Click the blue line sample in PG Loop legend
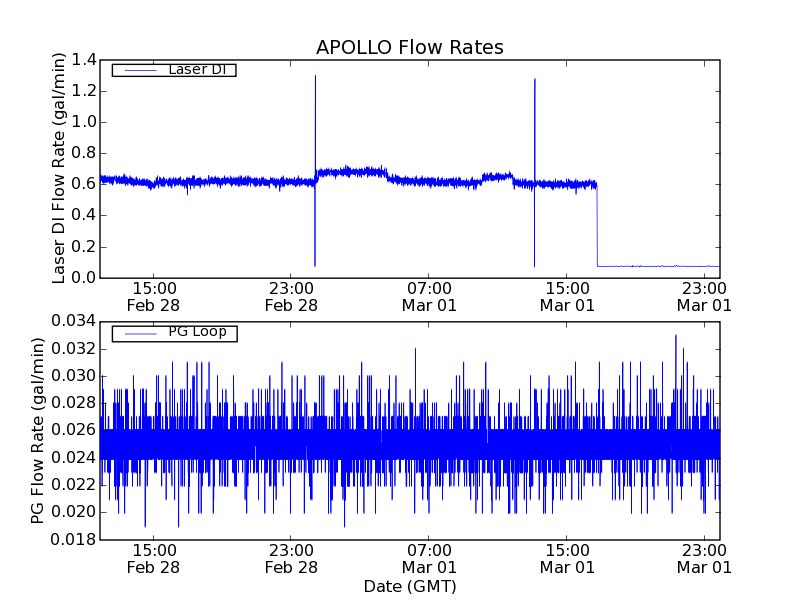Viewport: 800px width, 600px height. [x=140, y=334]
